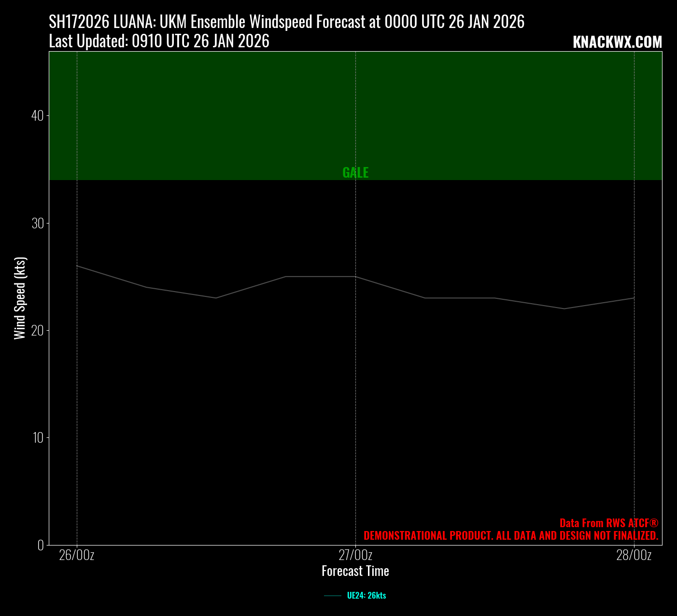This screenshot has height=616, width=677.
Task: Click the 10 knot y-axis label
Action: (x=38, y=438)
